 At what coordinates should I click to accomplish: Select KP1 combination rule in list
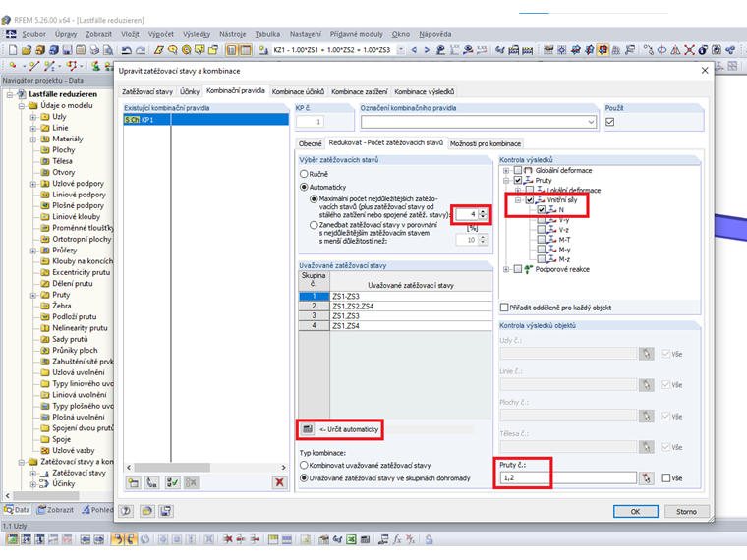point(205,120)
